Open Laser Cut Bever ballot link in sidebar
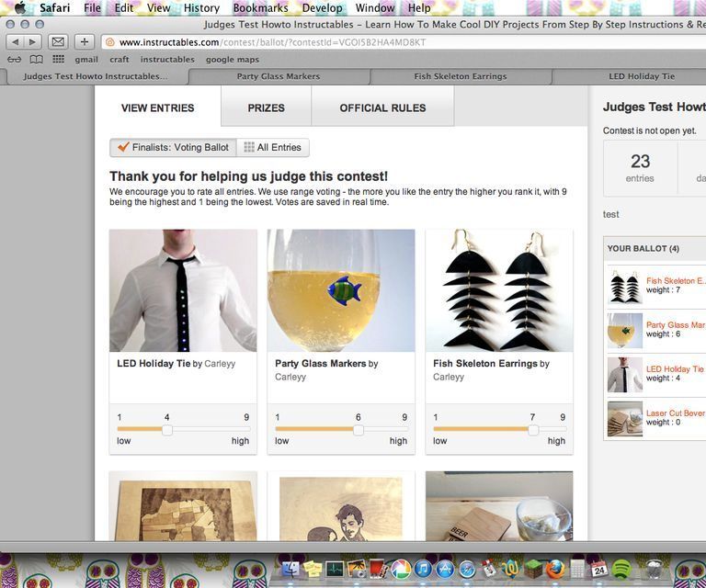This screenshot has width=706, height=588. (x=676, y=413)
